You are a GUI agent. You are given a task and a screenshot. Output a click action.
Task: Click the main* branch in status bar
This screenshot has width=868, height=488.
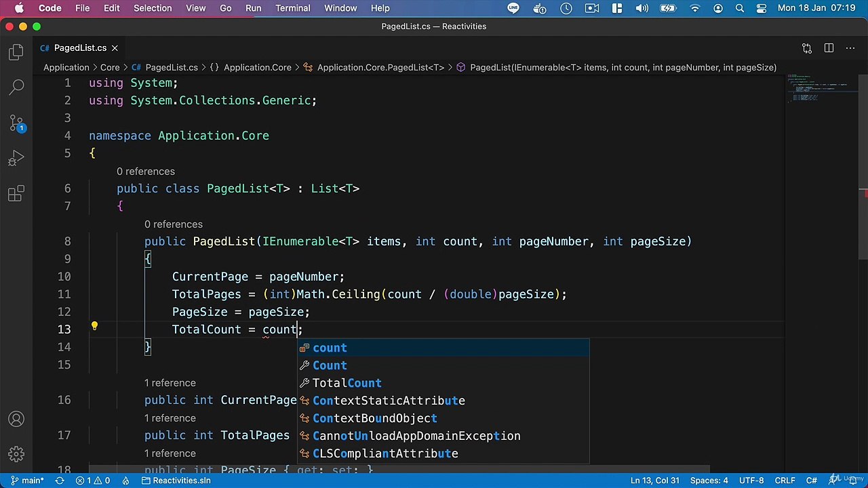point(28,481)
